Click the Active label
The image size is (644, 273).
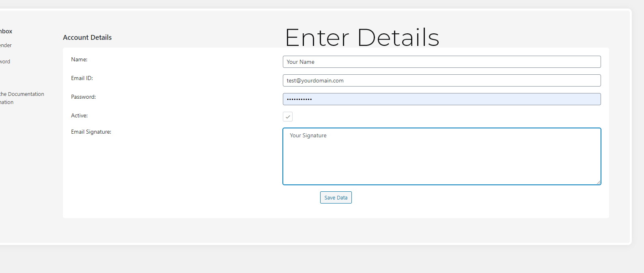(79, 115)
